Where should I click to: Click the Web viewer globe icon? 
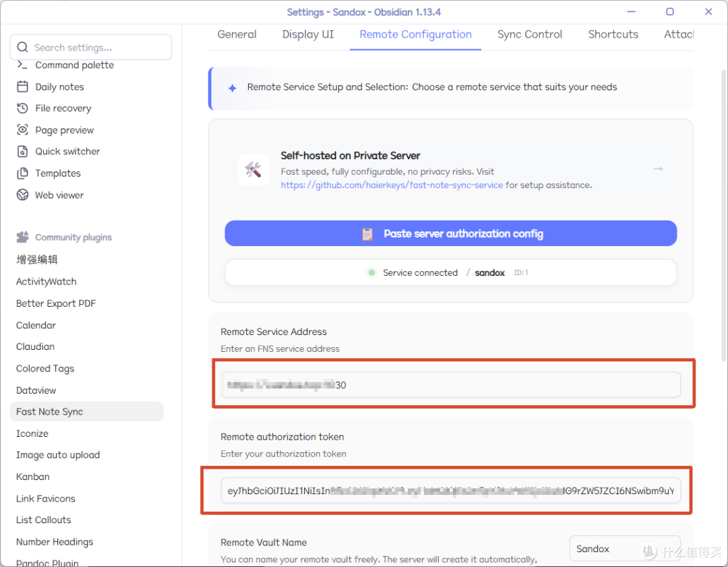[22, 195]
